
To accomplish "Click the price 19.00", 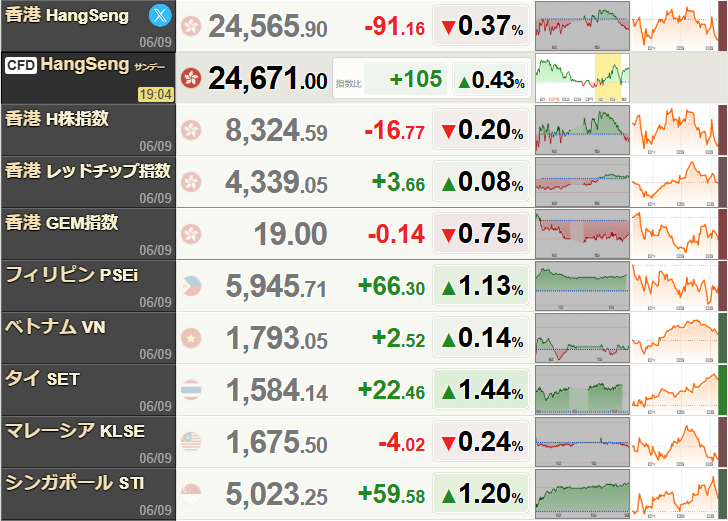I will coord(291,234).
